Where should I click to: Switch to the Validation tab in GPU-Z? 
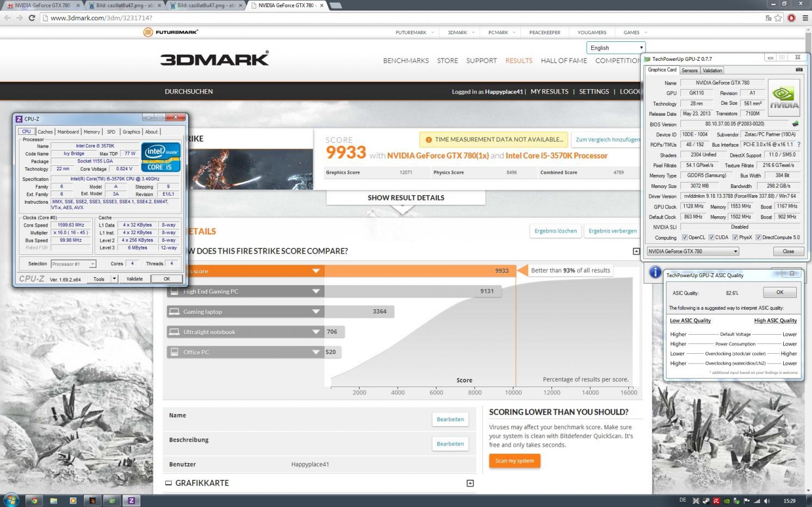pyautogui.click(x=712, y=70)
